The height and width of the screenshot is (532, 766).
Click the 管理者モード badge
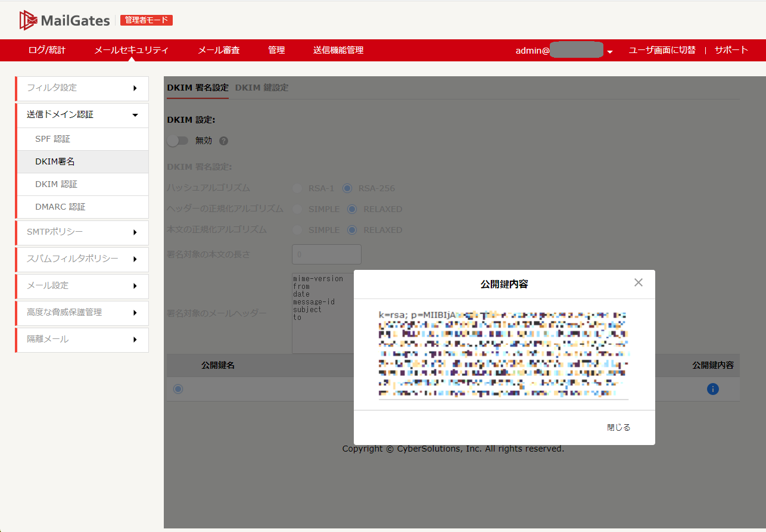(147, 20)
